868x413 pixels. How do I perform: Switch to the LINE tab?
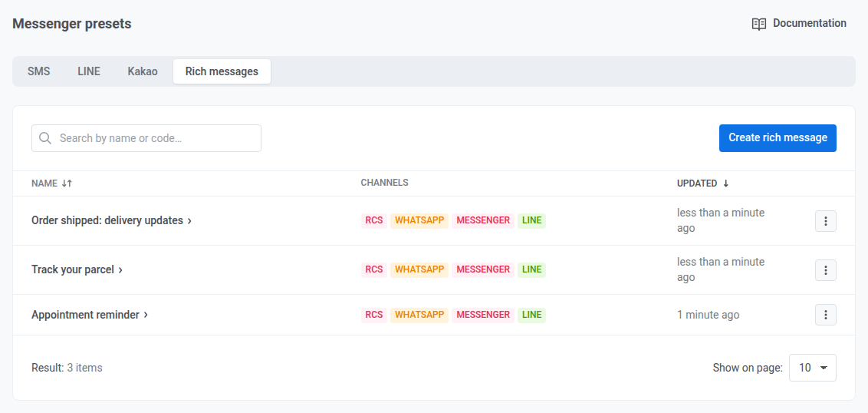point(89,71)
